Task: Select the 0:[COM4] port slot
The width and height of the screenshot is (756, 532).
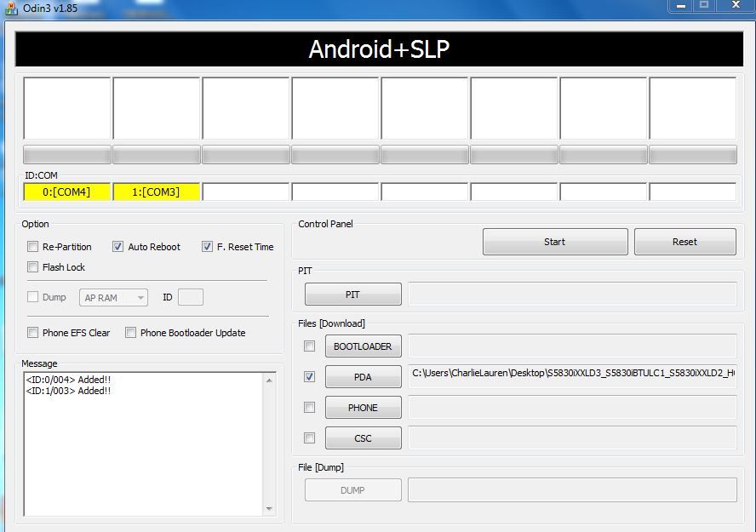Action: click(67, 192)
